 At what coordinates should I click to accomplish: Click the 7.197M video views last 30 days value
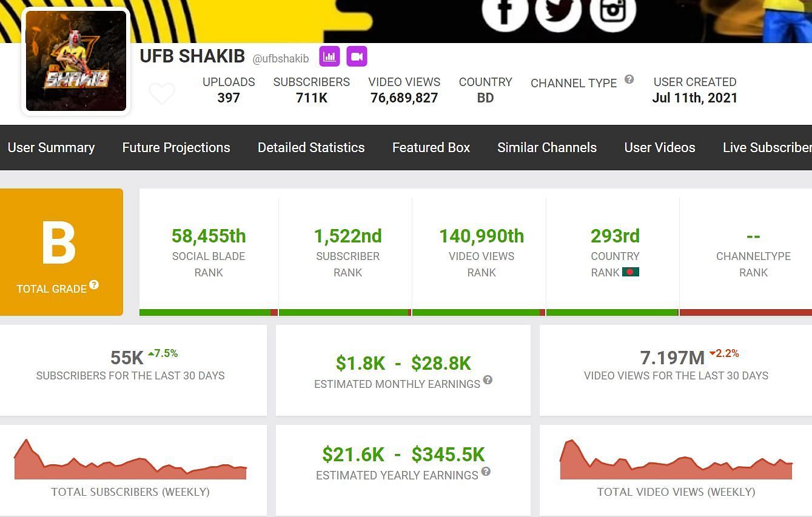[672, 358]
